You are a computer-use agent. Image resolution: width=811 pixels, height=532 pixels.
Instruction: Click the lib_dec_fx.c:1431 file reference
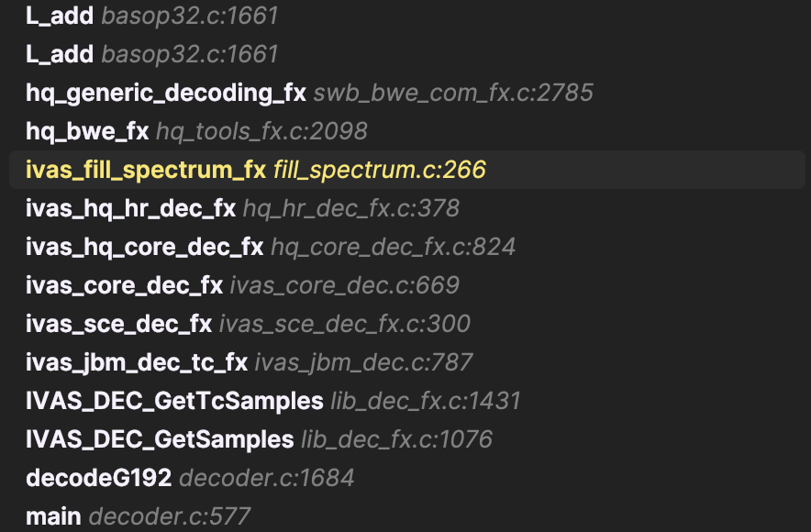pos(426,401)
